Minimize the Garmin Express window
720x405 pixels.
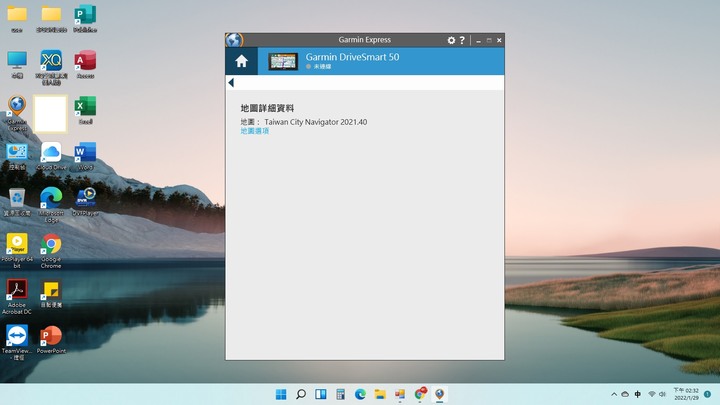478,40
